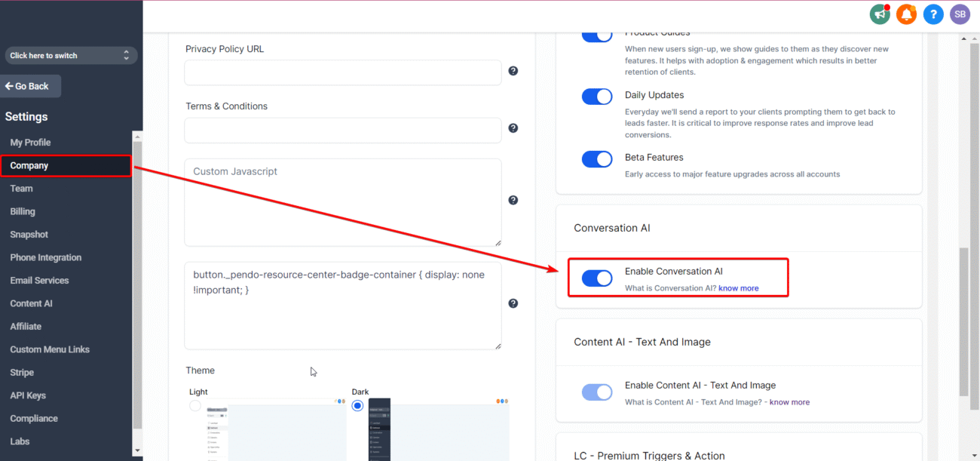Click the help icon beside Terms & Conditions
The image size is (980, 461).
tap(513, 128)
